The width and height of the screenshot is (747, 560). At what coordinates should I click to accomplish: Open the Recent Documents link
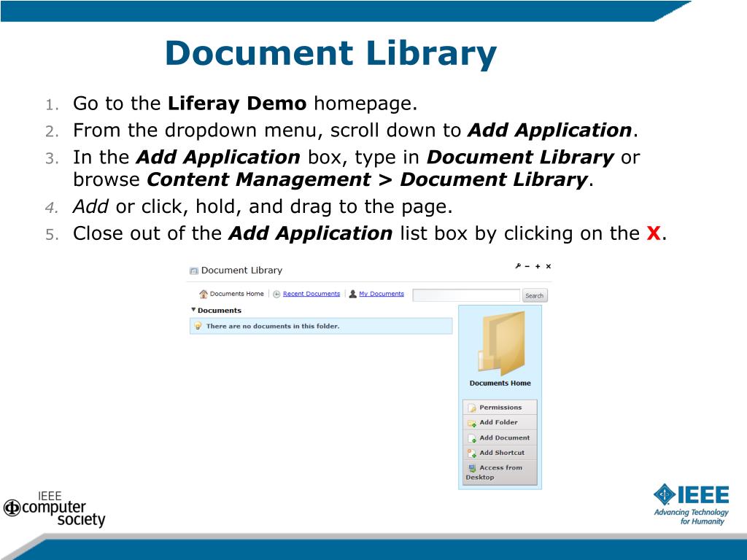(311, 294)
